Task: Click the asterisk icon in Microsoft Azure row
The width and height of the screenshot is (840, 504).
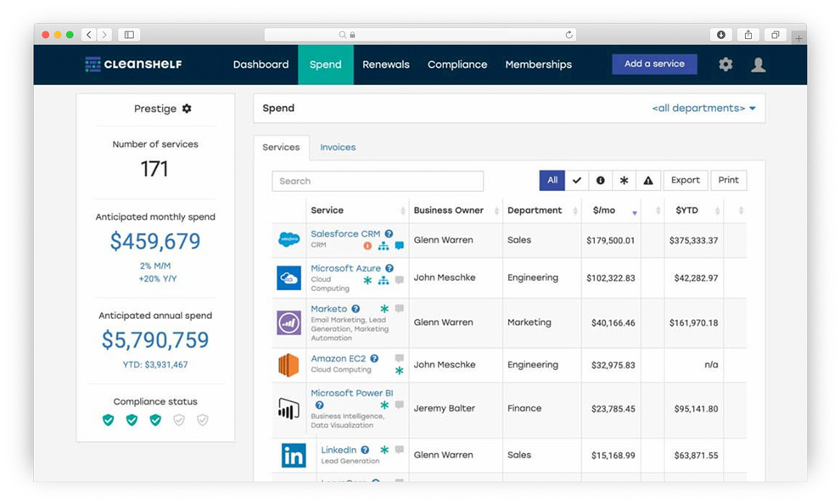Action: click(x=367, y=280)
